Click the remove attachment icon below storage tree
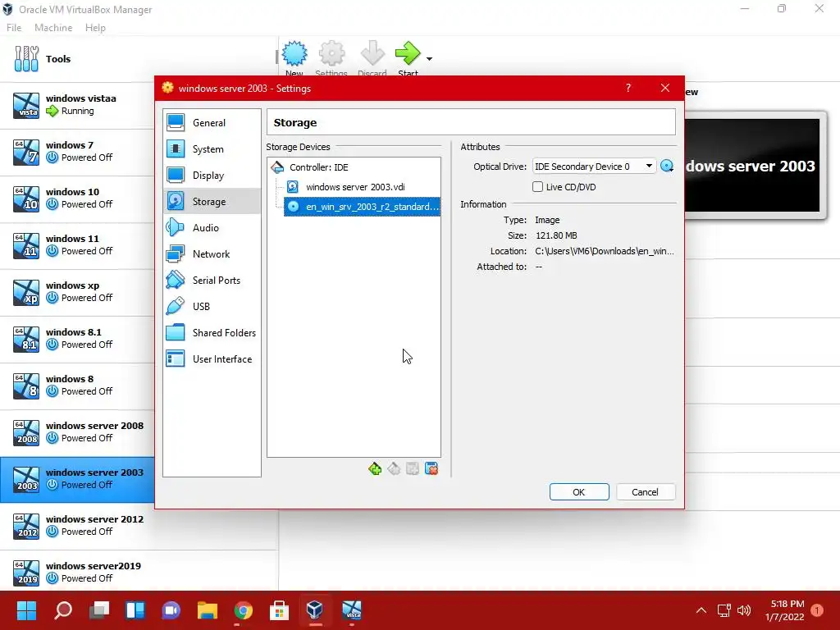 click(431, 468)
